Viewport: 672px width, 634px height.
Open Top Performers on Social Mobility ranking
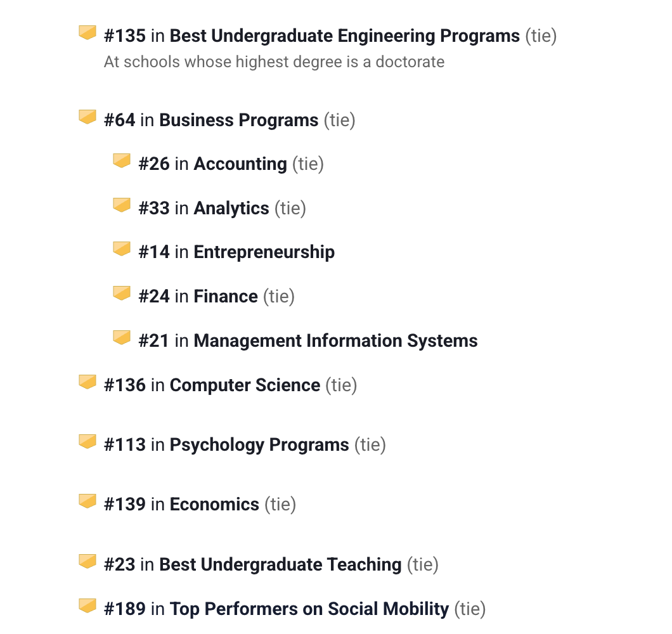point(309,609)
